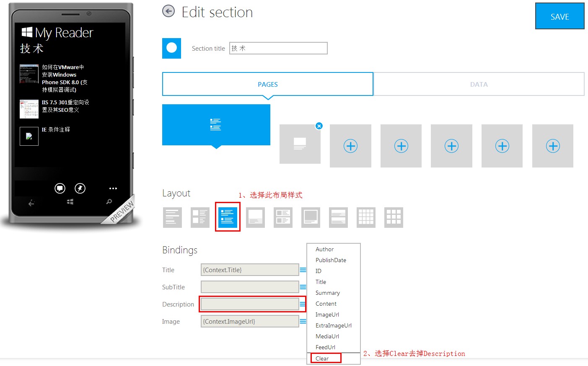Open binding menu for Description field
Screen dimensions: 588x366
tap(303, 304)
